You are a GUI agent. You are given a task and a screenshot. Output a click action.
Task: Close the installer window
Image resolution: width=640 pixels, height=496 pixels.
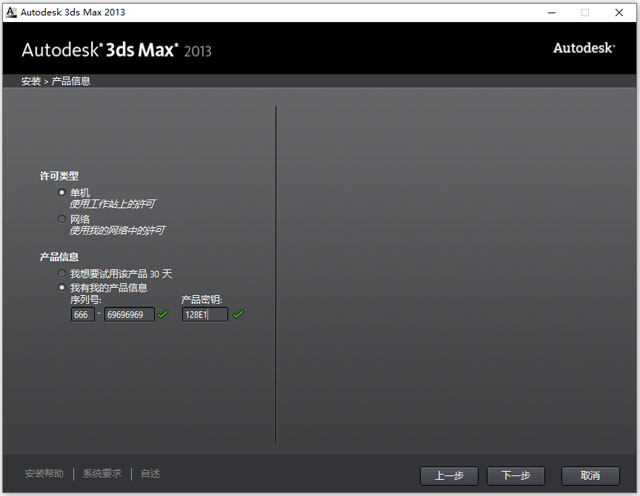point(619,13)
